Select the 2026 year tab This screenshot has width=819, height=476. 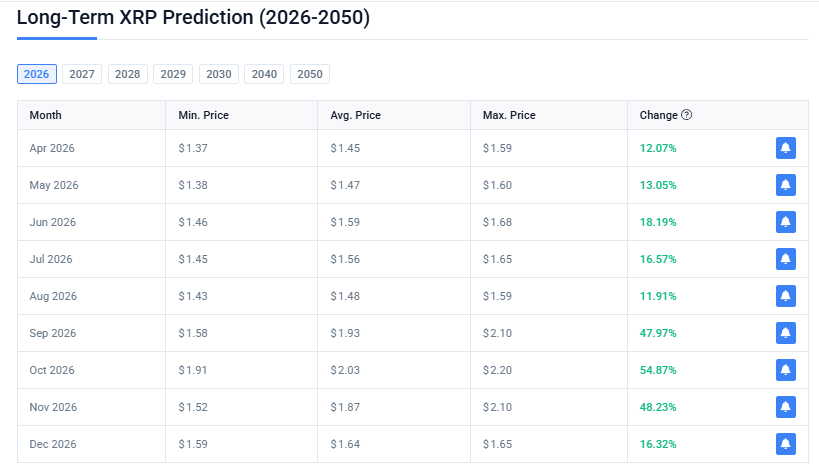click(37, 74)
